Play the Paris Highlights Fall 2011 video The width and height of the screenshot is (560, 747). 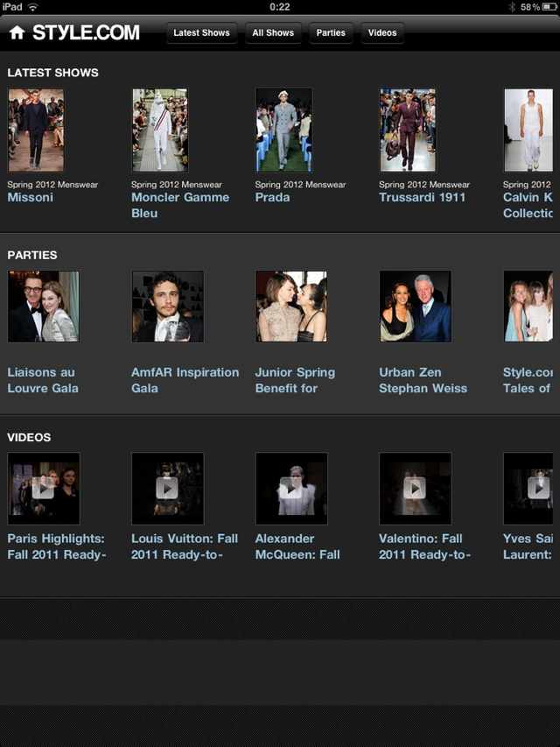pos(44,489)
